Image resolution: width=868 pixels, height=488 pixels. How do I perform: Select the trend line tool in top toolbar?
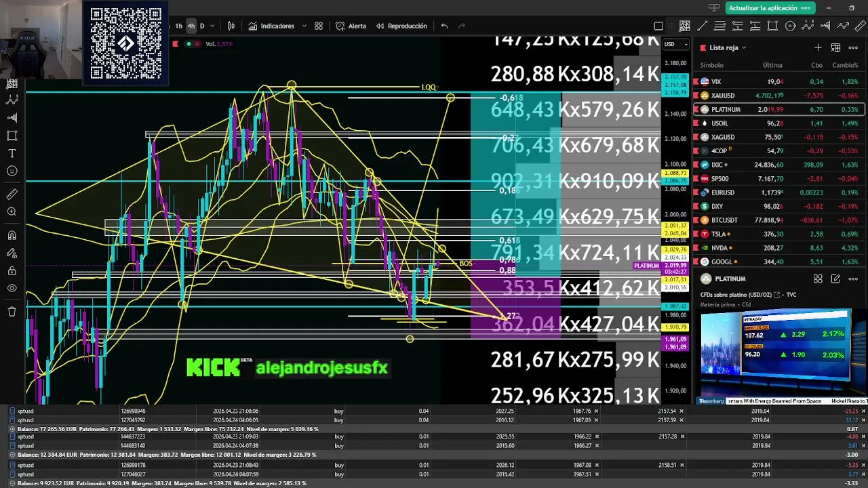coord(702,26)
